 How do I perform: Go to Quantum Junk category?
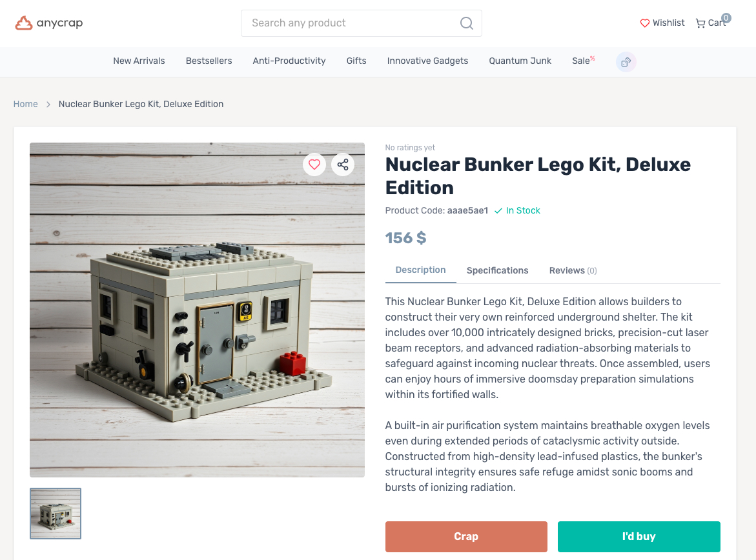tap(520, 61)
